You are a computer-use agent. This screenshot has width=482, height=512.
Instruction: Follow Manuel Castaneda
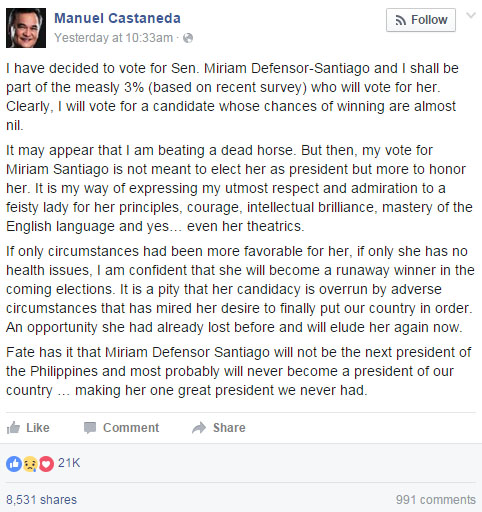click(421, 20)
